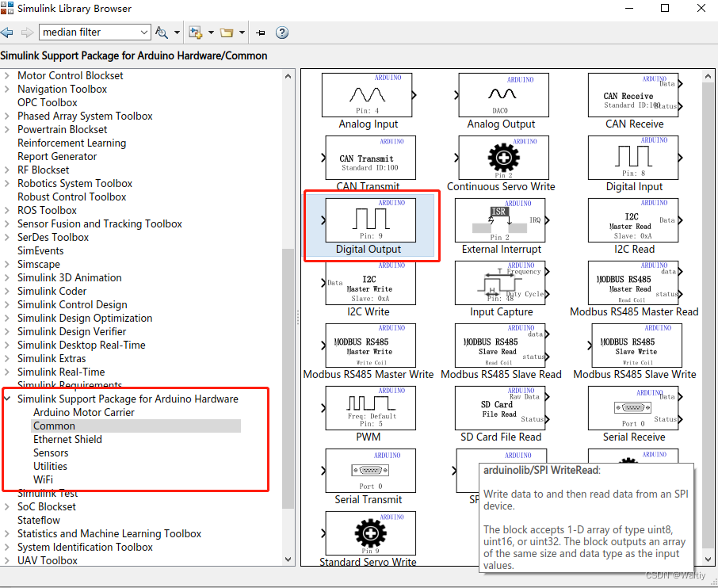
Task: Select OPC Toolbox in the tree
Action: pyautogui.click(x=48, y=102)
